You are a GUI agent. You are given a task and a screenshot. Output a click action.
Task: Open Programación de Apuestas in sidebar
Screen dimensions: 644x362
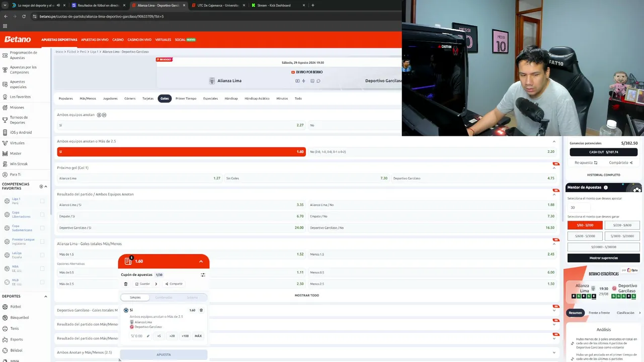(24, 55)
